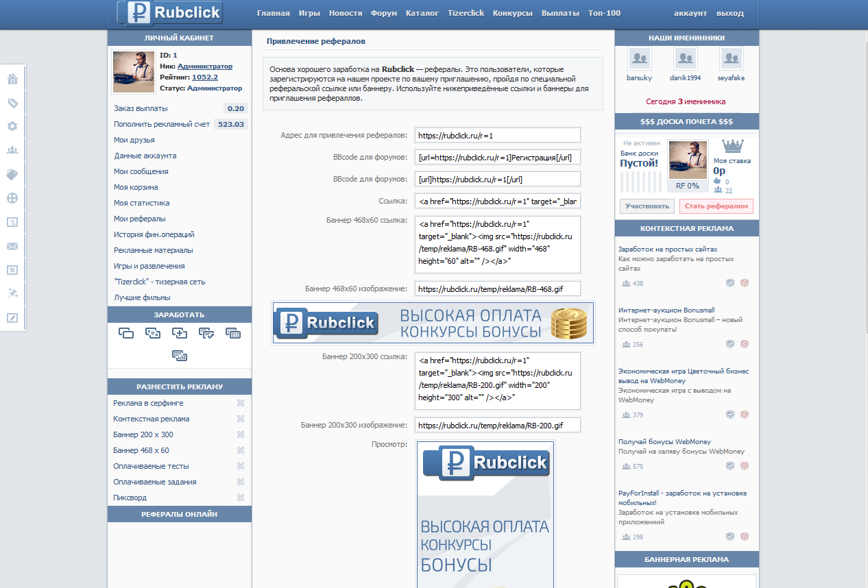This screenshot has width=868, height=588.
Task: Open История фин.операций link
Action: 154,234
